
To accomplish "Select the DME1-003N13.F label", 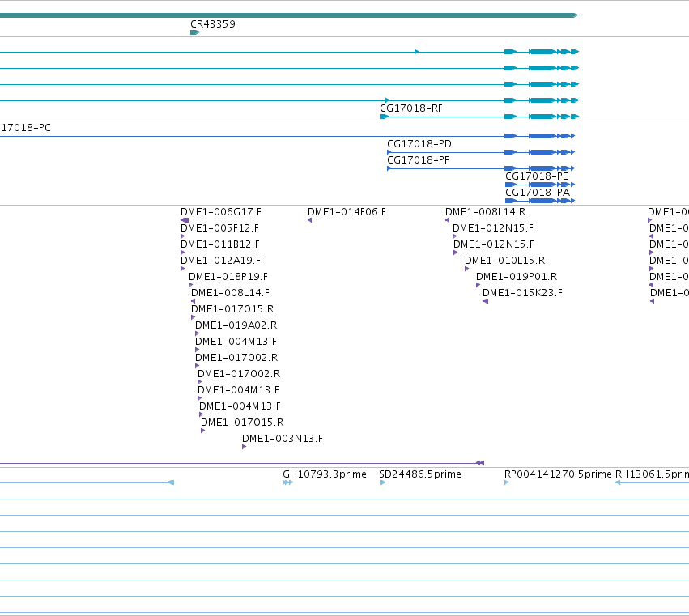I will click(x=283, y=439).
